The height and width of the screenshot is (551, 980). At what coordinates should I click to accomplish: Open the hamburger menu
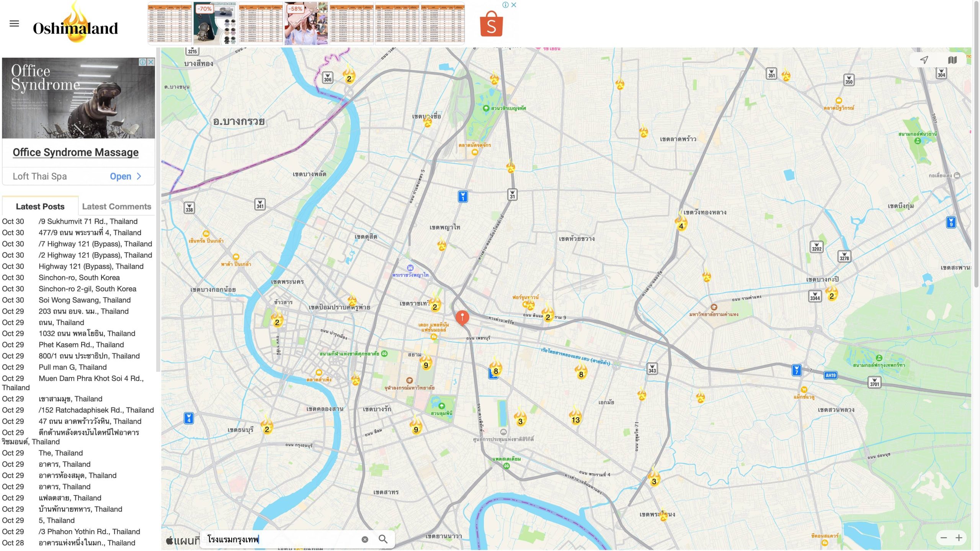click(x=14, y=24)
